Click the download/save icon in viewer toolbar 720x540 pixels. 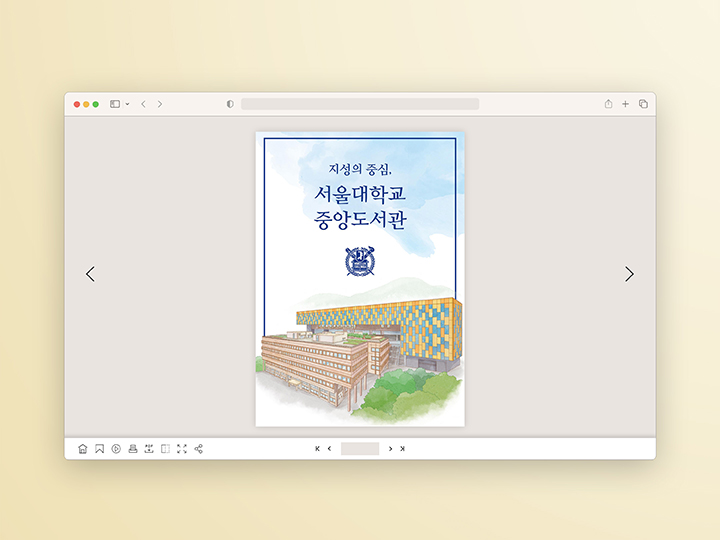[149, 449]
